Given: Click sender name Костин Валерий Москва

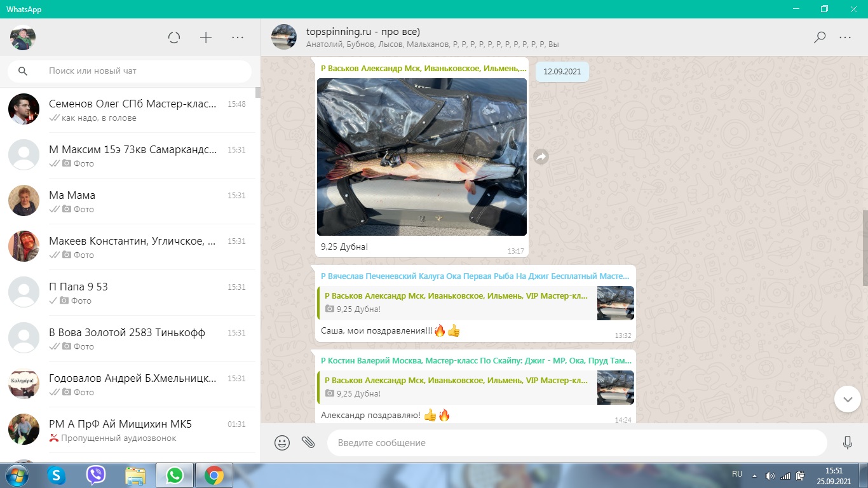Looking at the screenshot, I should [x=476, y=360].
